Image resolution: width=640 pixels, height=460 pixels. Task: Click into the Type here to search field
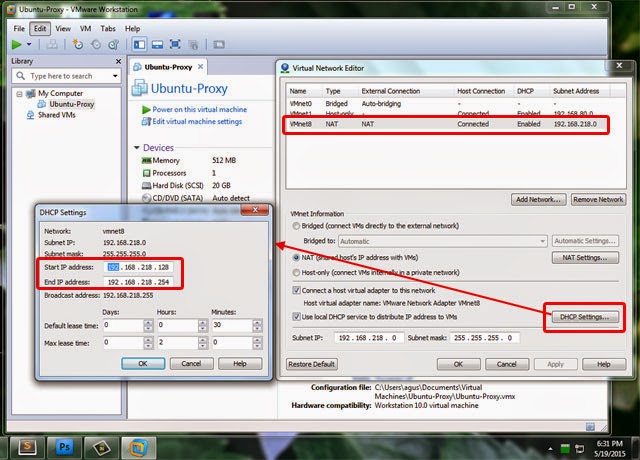(x=69, y=76)
